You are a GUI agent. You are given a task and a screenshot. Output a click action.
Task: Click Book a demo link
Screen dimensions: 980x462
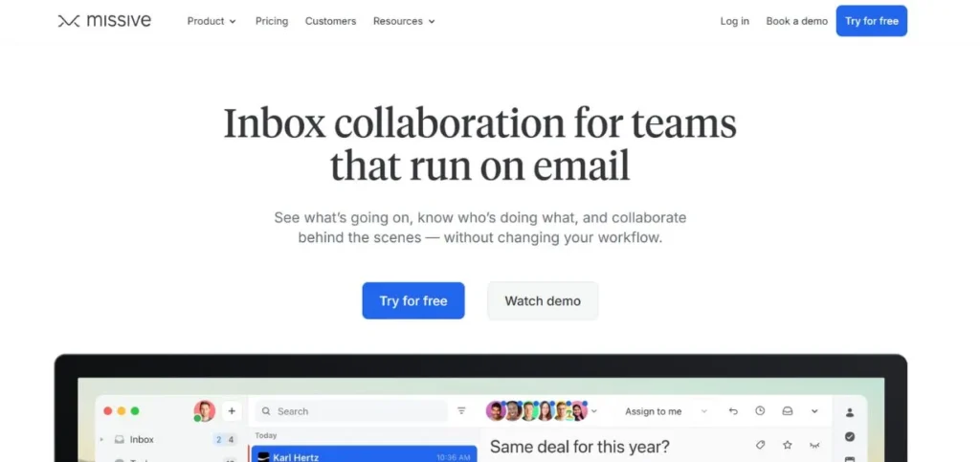pos(797,21)
